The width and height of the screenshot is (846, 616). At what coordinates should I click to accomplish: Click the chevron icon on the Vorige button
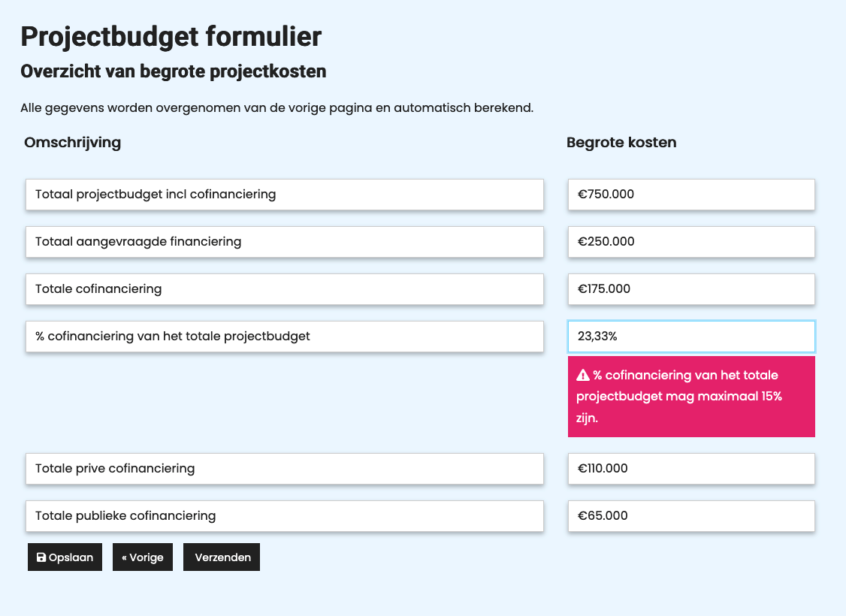pos(128,557)
